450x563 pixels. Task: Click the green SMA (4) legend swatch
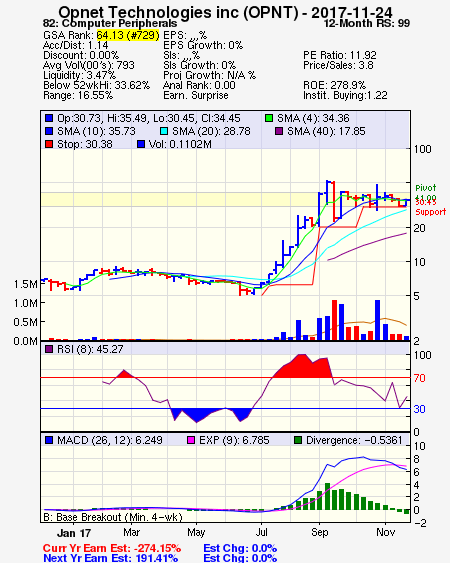pyautogui.click(x=269, y=118)
